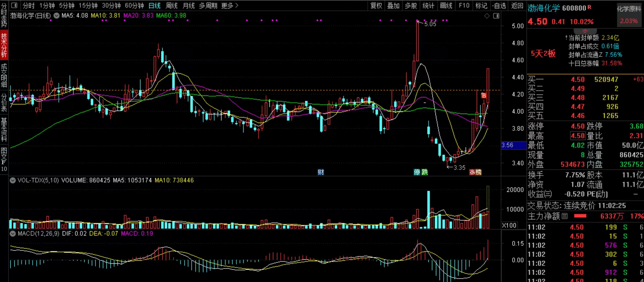Click the MA60: 3.98 moving average label
Screen dimensions: 644x282
coord(171,15)
